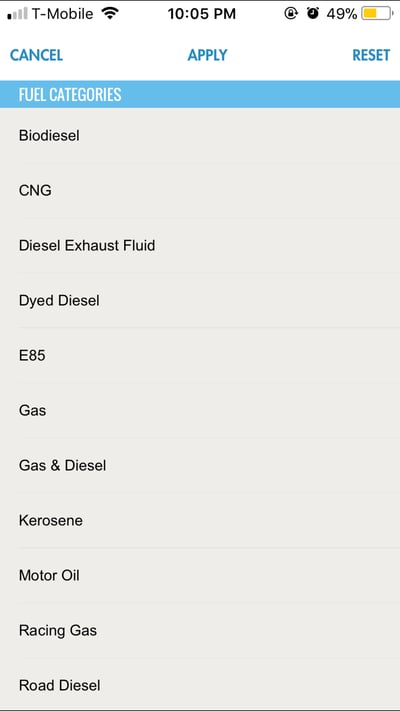Tap the Wi-Fi status icon
The height and width of the screenshot is (711, 400).
[110, 14]
